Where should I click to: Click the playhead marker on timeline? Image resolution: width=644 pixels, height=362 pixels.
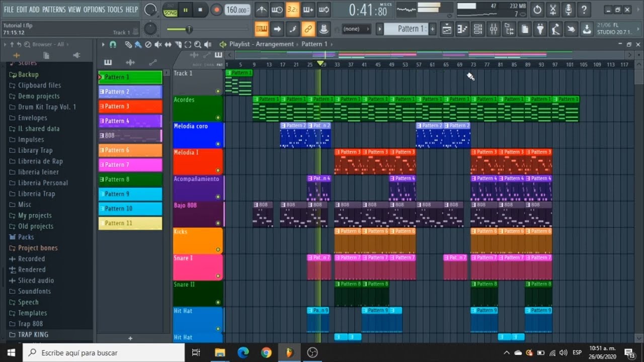point(320,63)
